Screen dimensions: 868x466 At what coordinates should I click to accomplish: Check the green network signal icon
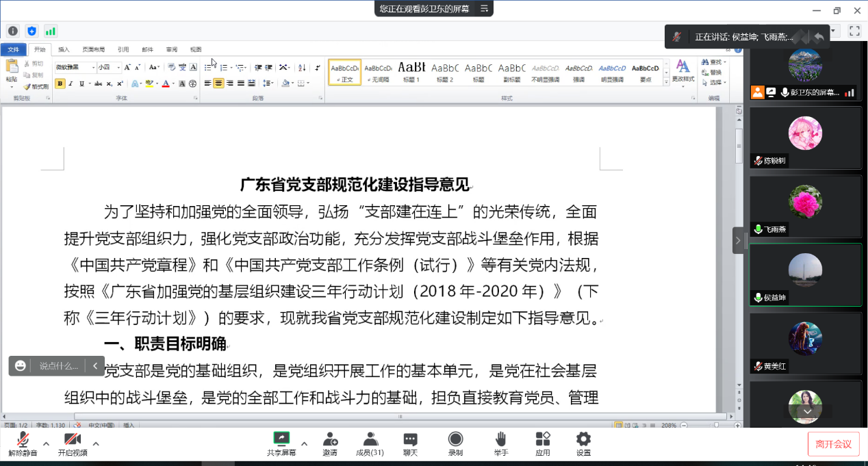[x=51, y=31]
